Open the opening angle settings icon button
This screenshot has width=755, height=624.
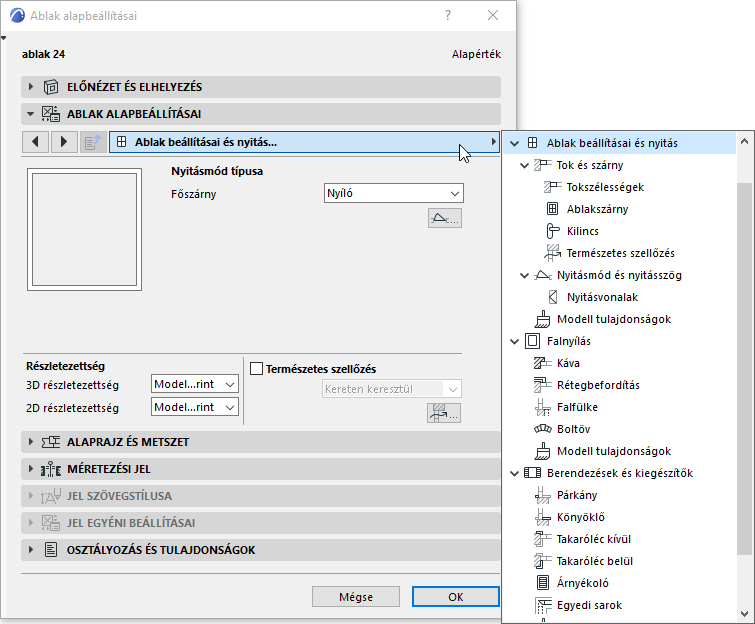click(444, 218)
